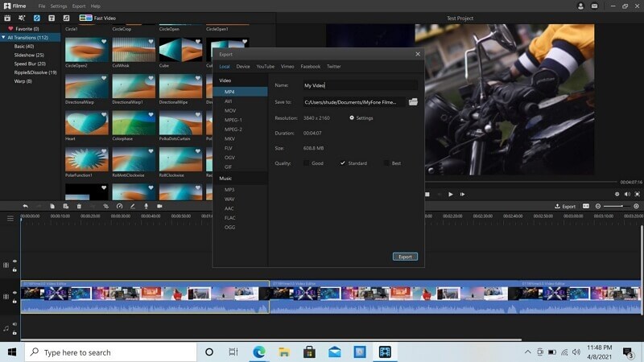Viewport: 644px width, 362px height.
Task: Click the Name input field
Action: pos(360,85)
